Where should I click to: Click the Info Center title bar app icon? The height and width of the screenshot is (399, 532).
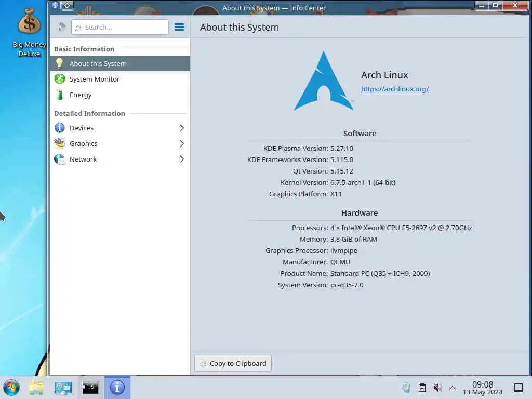coord(55,5)
